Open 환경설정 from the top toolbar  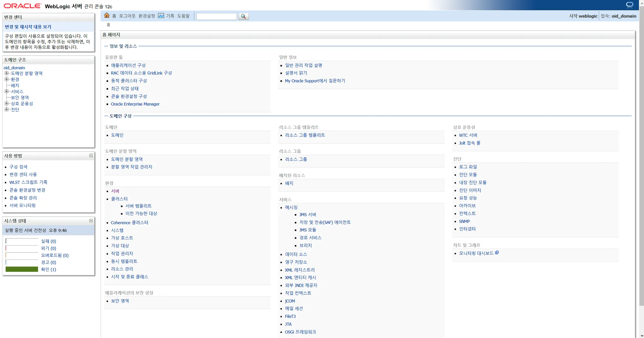[147, 16]
